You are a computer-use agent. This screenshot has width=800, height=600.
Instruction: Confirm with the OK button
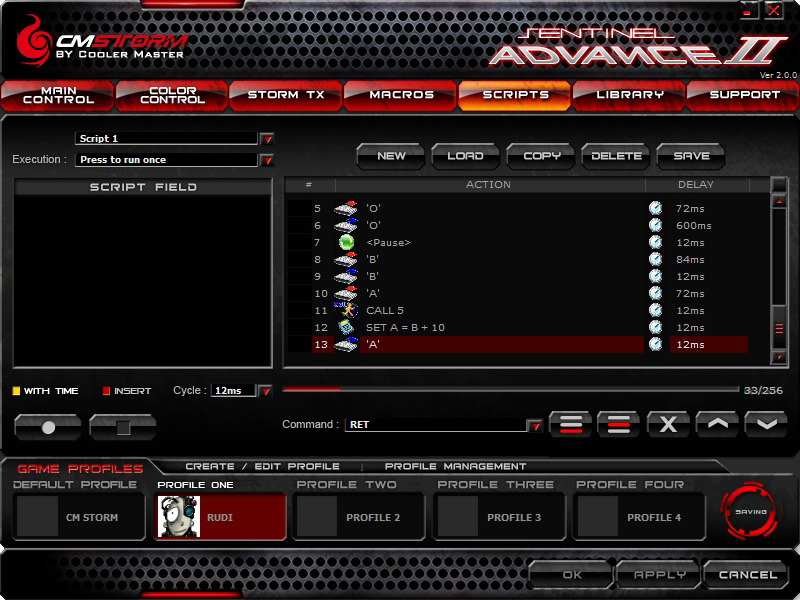(x=571, y=574)
